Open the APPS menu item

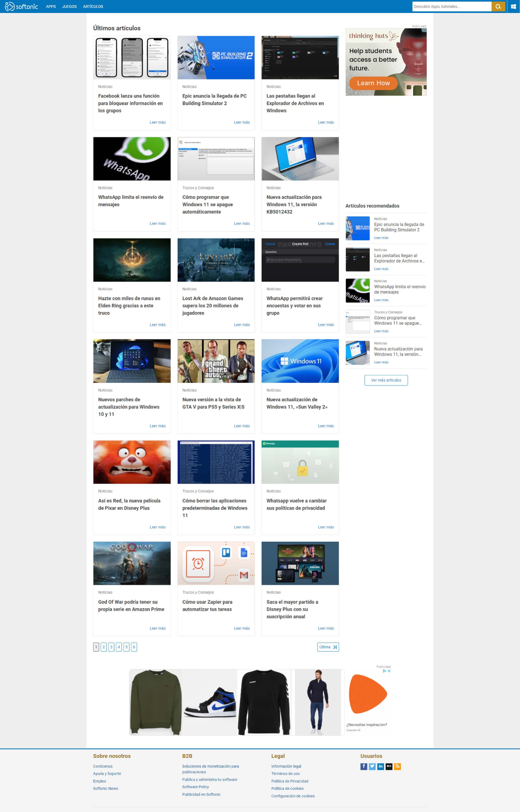51,6
